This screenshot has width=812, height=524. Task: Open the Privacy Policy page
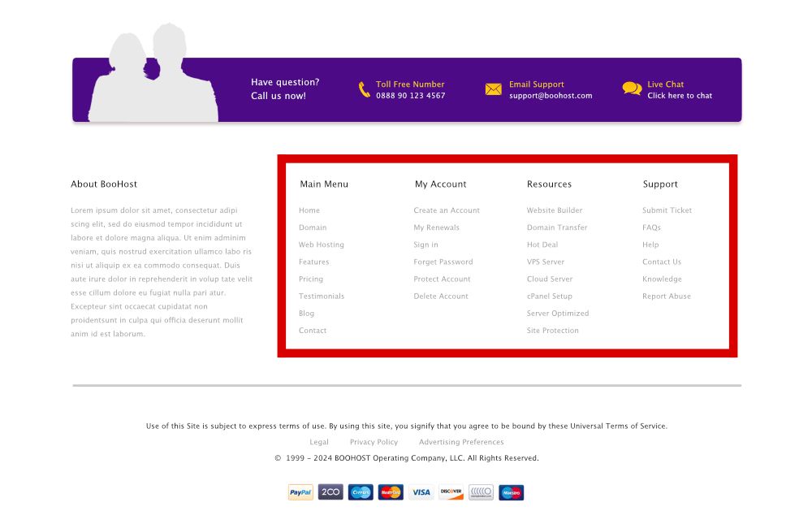(374, 442)
